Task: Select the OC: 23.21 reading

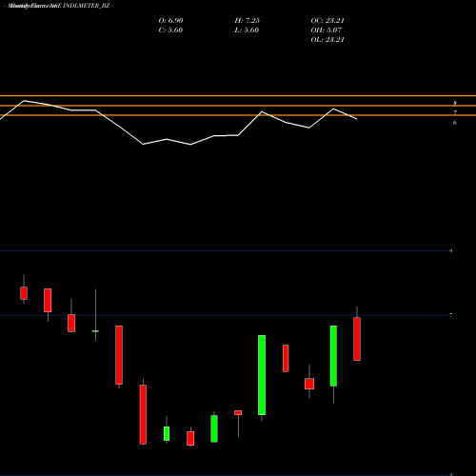Action: tap(327, 21)
